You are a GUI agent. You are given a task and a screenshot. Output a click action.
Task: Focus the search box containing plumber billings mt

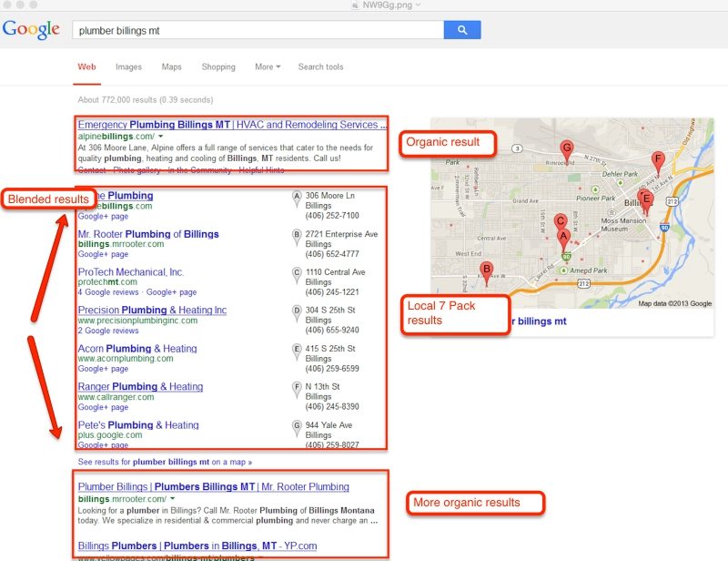point(258,30)
